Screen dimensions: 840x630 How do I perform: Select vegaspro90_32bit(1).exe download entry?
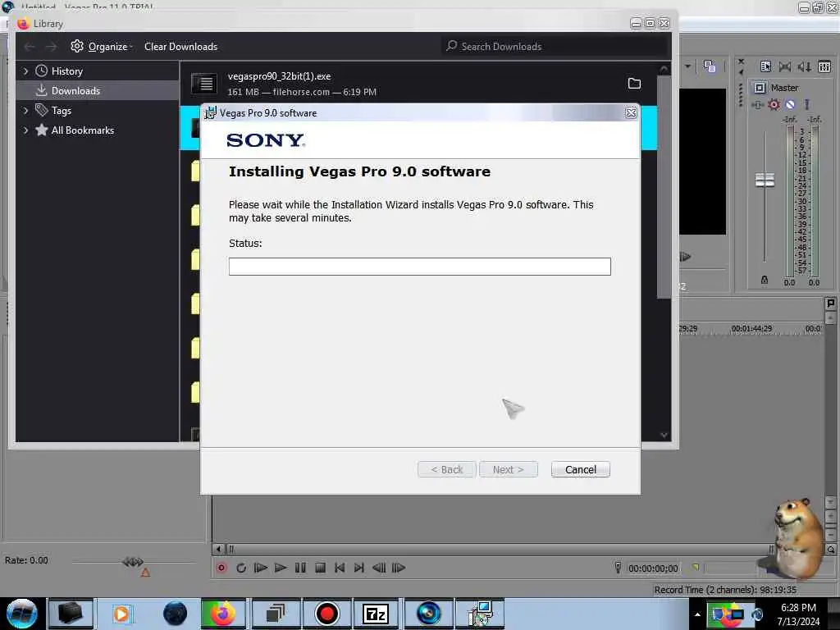pyautogui.click(x=418, y=84)
